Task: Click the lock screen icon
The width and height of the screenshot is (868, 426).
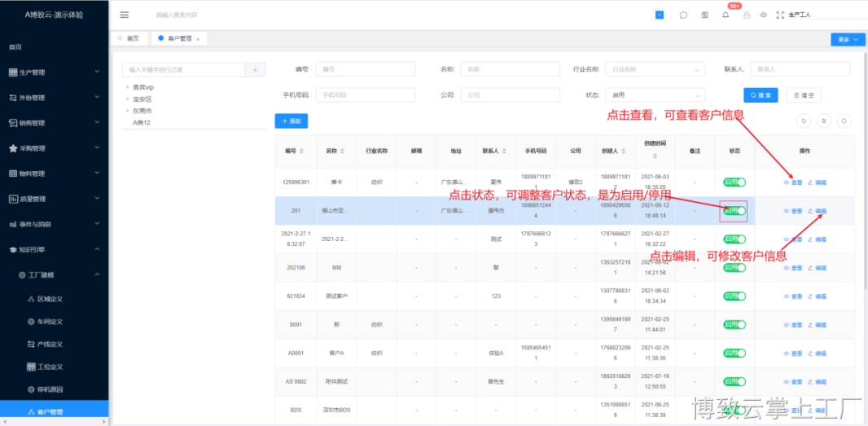Action: [x=746, y=15]
